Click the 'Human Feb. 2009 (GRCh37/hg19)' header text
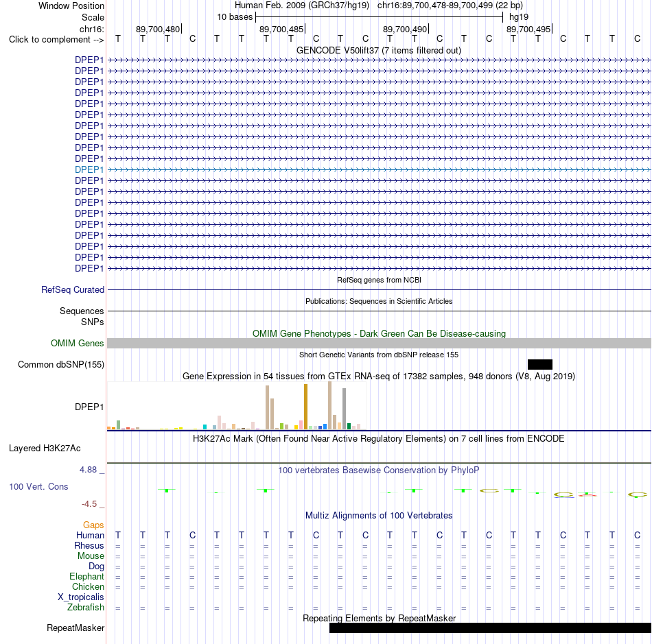652x644 pixels. 302,5
